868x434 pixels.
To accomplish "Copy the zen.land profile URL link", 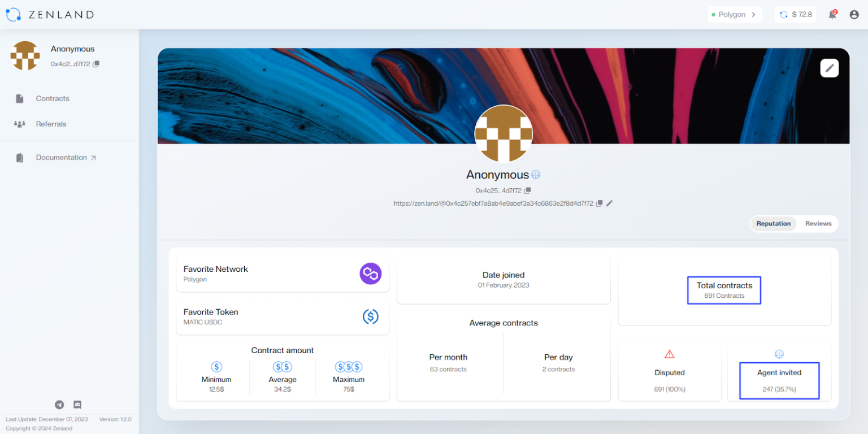I will [600, 203].
